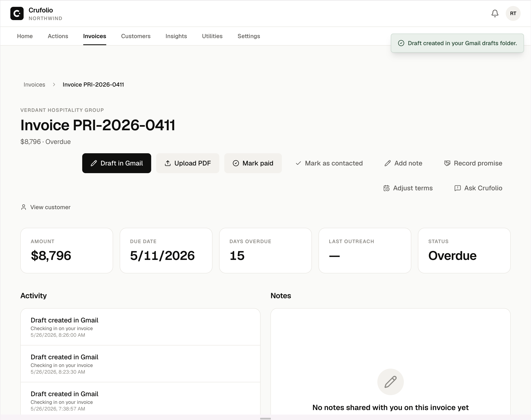The image size is (531, 420).
Task: Click the bottom panel drag handle
Action: (x=265, y=418)
